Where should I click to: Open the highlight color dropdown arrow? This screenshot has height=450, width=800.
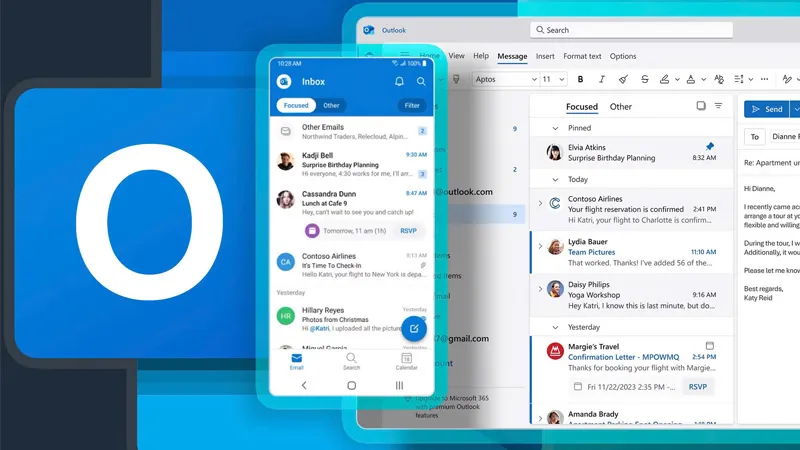[x=677, y=80]
